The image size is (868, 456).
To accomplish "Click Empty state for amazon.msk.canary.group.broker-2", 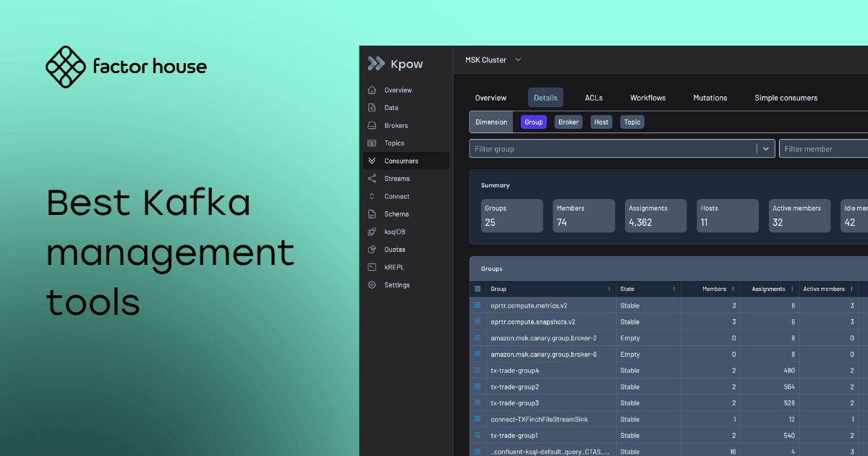I will [x=630, y=338].
